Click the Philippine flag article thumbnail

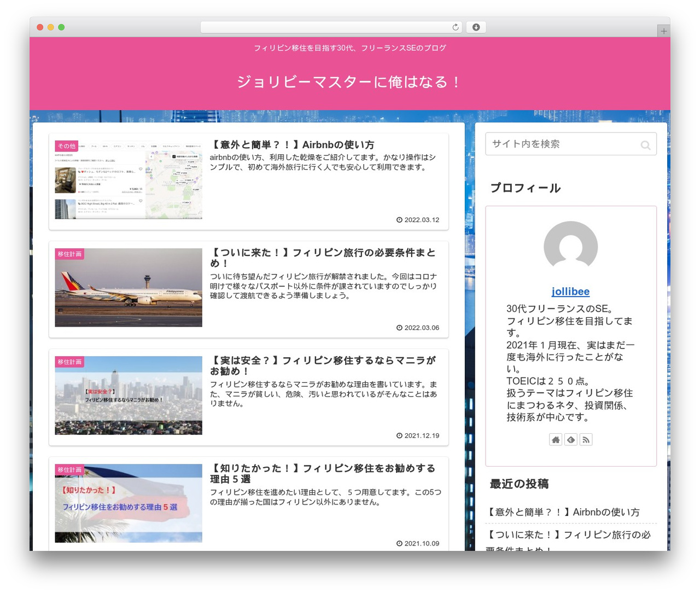point(129,503)
